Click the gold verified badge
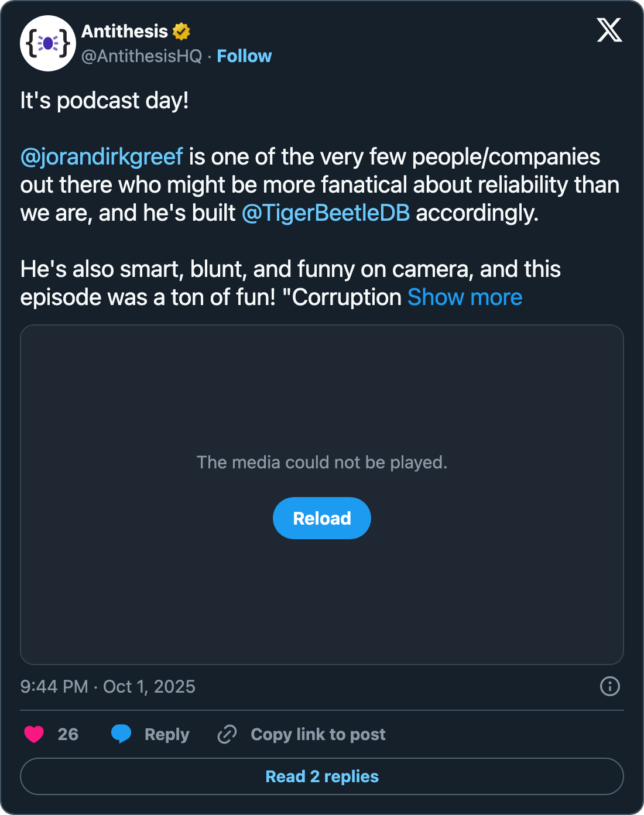 (181, 31)
